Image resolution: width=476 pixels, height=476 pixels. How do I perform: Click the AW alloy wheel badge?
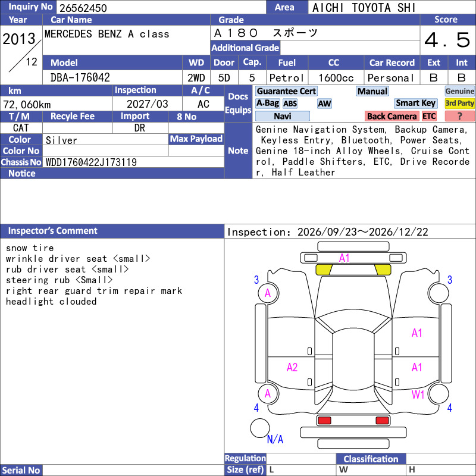tap(324, 104)
